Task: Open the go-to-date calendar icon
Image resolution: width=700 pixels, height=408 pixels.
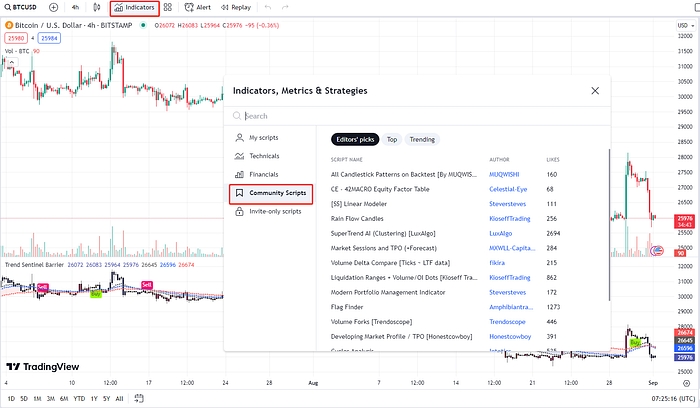Action: pos(139,399)
